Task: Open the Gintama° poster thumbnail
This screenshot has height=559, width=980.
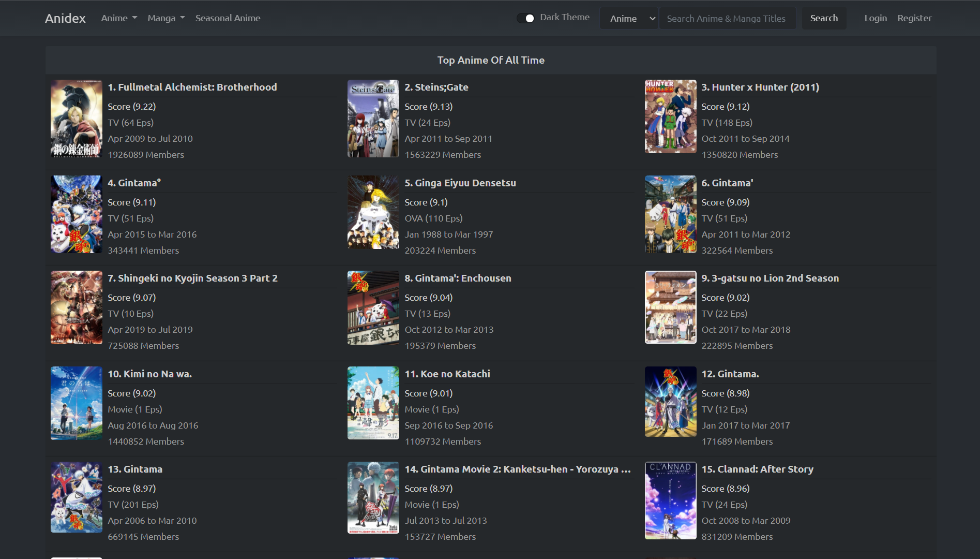Action: (77, 214)
